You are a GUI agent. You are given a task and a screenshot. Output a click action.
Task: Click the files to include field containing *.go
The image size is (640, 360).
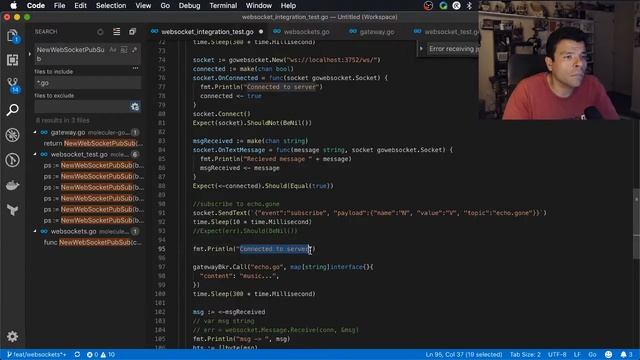pyautogui.click(x=88, y=83)
